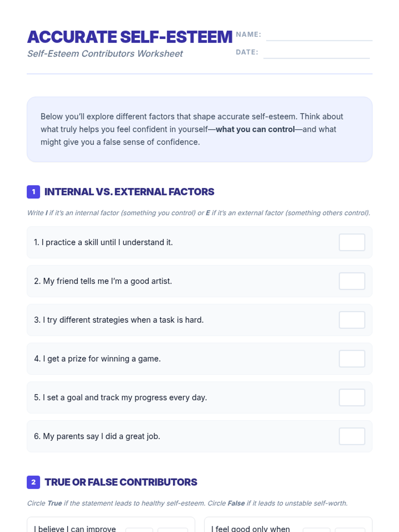The height and width of the screenshot is (532, 399).
Task: Click the Self-Esteem Contributors Worksheet subtitle
Action: click(x=105, y=54)
